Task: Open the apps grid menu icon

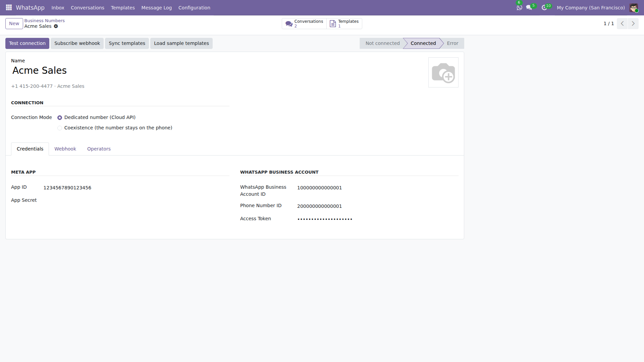Action: coord(9,7)
